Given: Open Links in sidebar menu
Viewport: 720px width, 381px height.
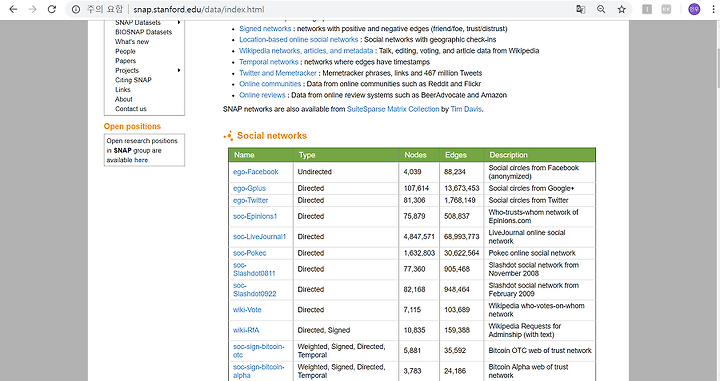Looking at the screenshot, I should pyautogui.click(x=123, y=90).
